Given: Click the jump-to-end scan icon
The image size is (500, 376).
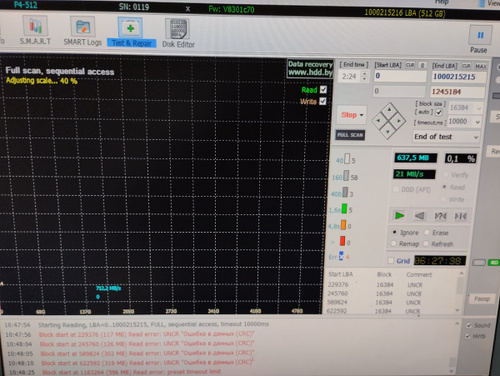Looking at the screenshot, I should pyautogui.click(x=461, y=216).
